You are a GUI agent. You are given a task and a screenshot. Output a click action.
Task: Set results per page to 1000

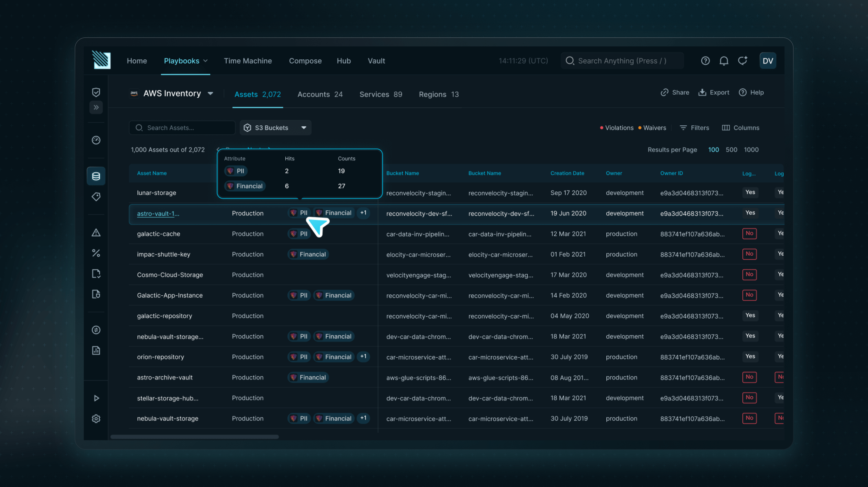pos(751,150)
